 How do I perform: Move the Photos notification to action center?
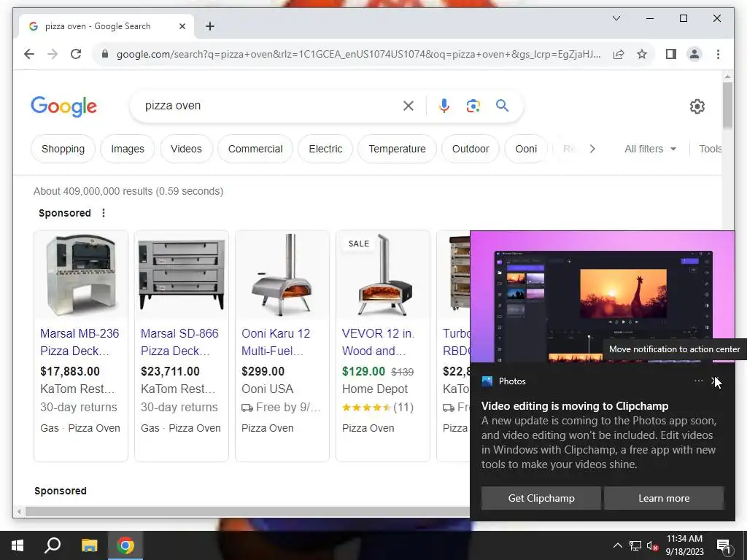tap(716, 381)
